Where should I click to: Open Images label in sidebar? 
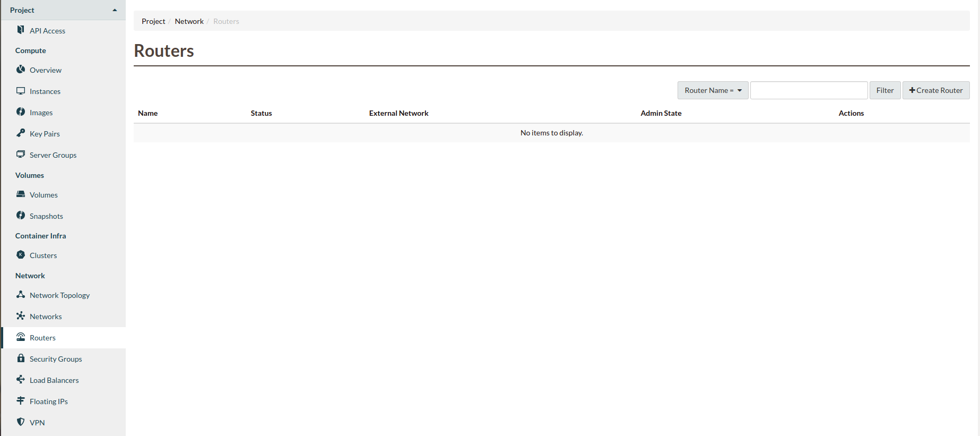41,113
